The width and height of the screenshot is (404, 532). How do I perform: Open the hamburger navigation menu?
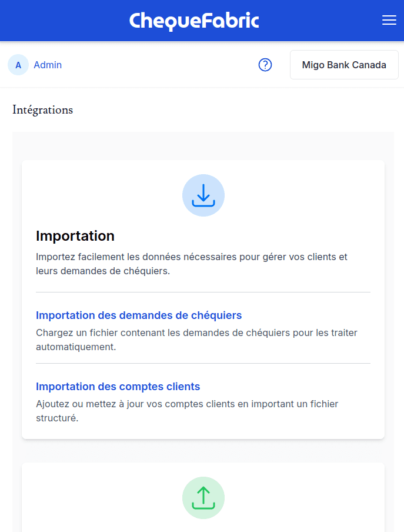coord(389,21)
